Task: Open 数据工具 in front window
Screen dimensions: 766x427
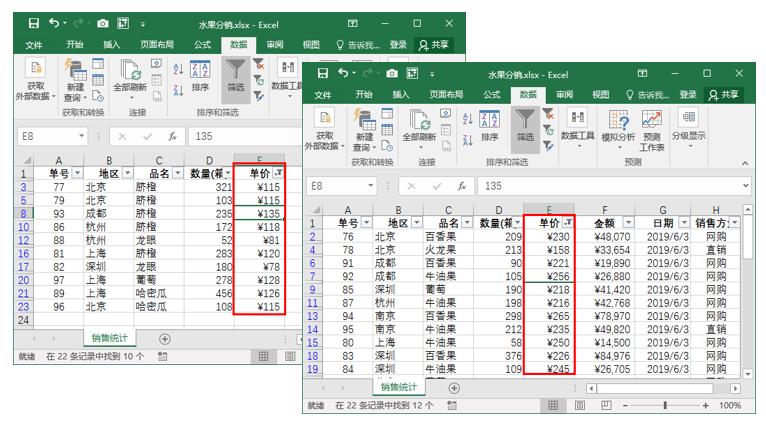Action: [578, 127]
